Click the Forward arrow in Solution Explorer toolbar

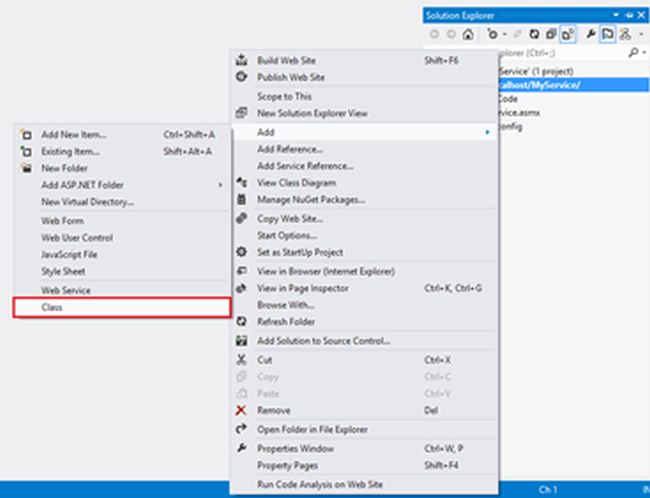451,34
